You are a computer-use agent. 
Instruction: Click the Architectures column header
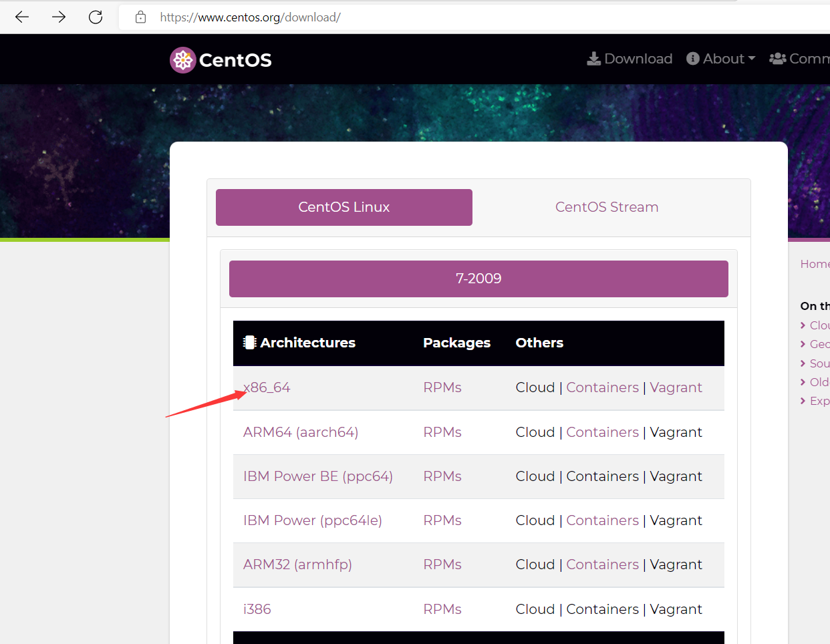click(299, 343)
